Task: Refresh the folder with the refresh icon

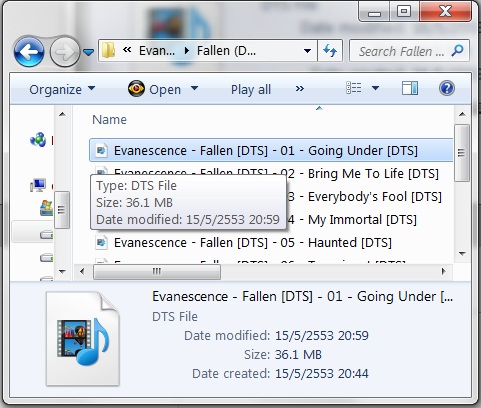Action: [x=330, y=51]
